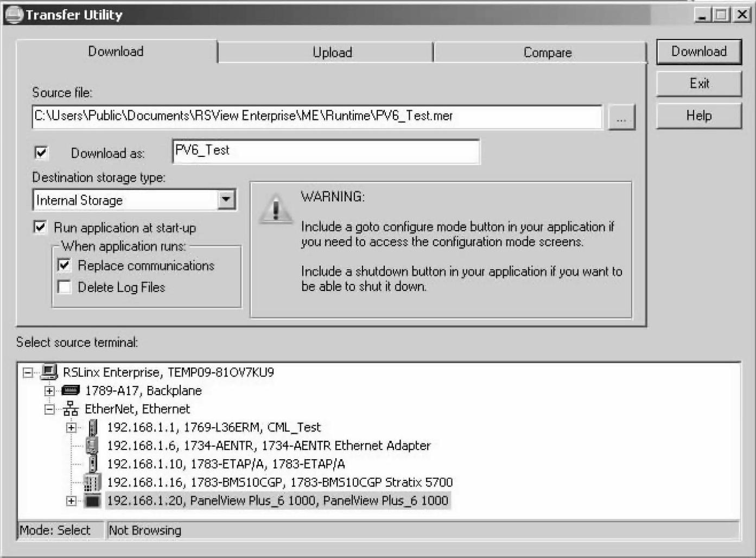The height and width of the screenshot is (558, 756).
Task: Click the 'WARNING:' heading text
Action: (333, 196)
